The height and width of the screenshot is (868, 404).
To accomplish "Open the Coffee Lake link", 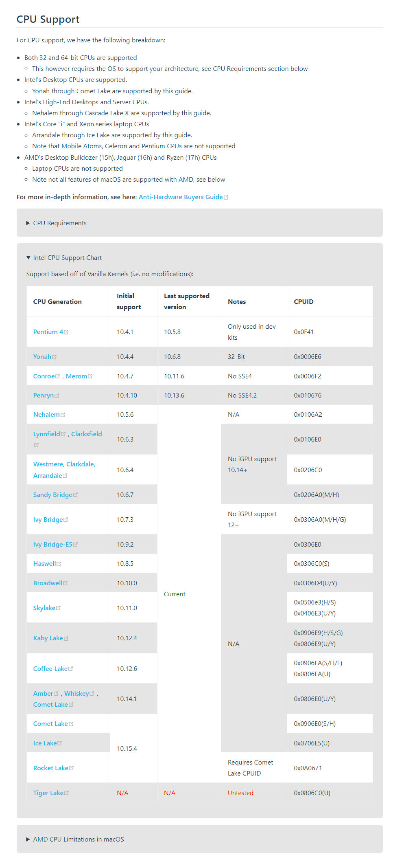I will (x=50, y=669).
